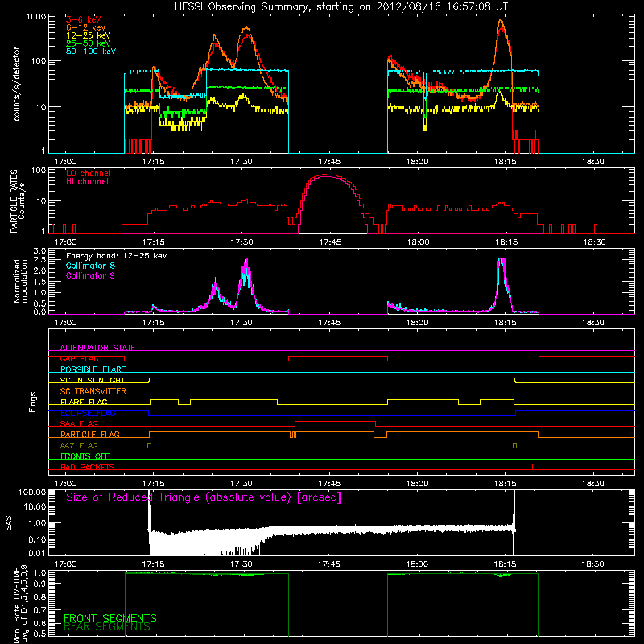This screenshot has width=644, height=644.
Task: Select the 25-50 keV green legend label
Action: tap(89, 43)
